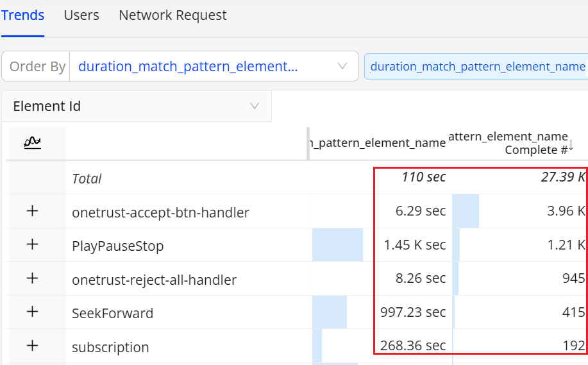Viewport: 588px width, 365px height.
Task: Expand the onetrust-accept-btn-handler row
Action: click(33, 211)
